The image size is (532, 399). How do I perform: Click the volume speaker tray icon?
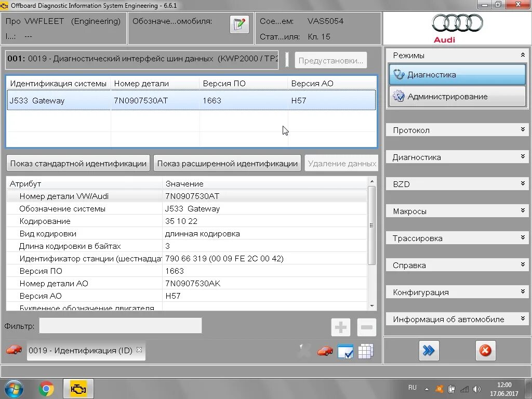point(477,389)
